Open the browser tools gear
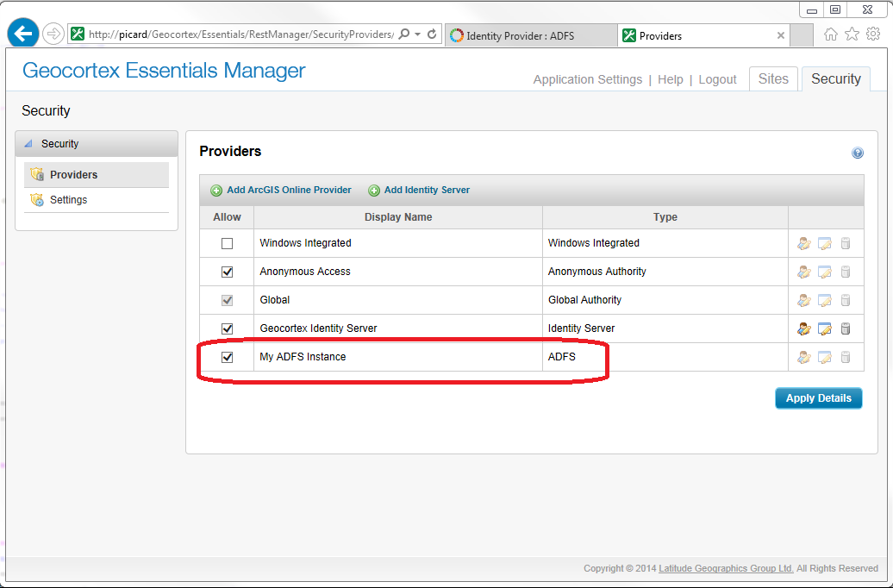 873,34
